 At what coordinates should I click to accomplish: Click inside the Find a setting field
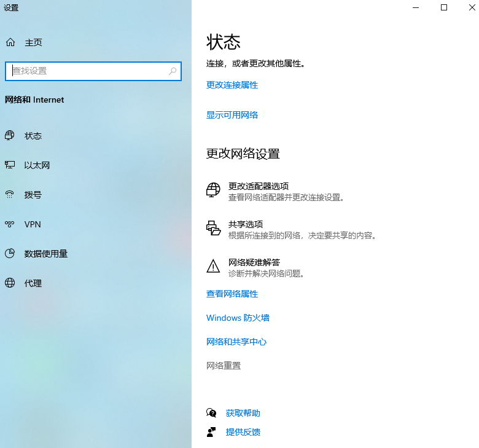tap(86, 71)
